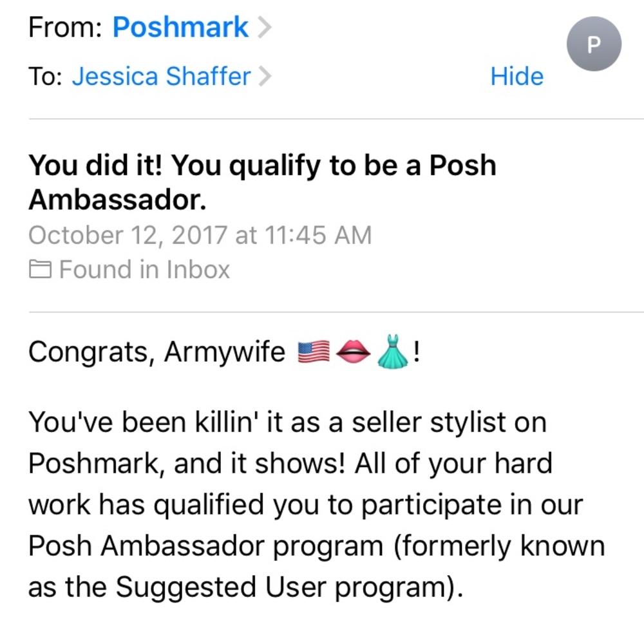Click the From: field label
Image resolution: width=644 pixels, height=644 pixels.
pyautogui.click(x=65, y=28)
